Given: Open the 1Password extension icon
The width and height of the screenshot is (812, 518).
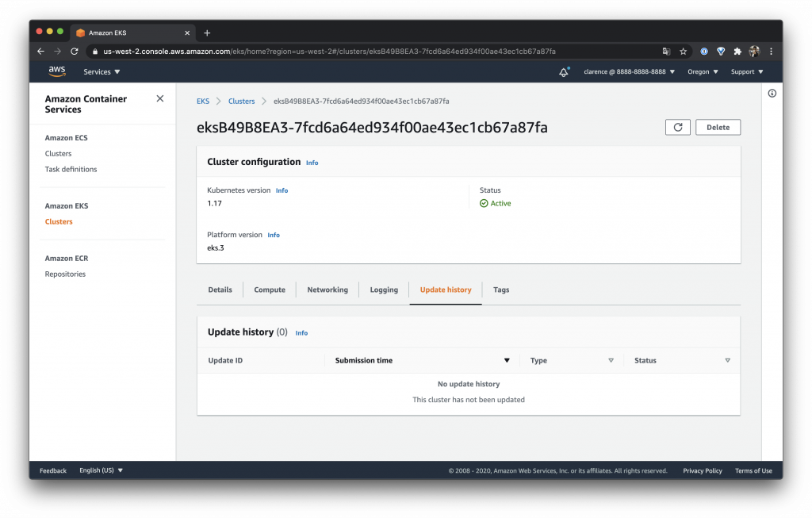Looking at the screenshot, I should pos(704,52).
